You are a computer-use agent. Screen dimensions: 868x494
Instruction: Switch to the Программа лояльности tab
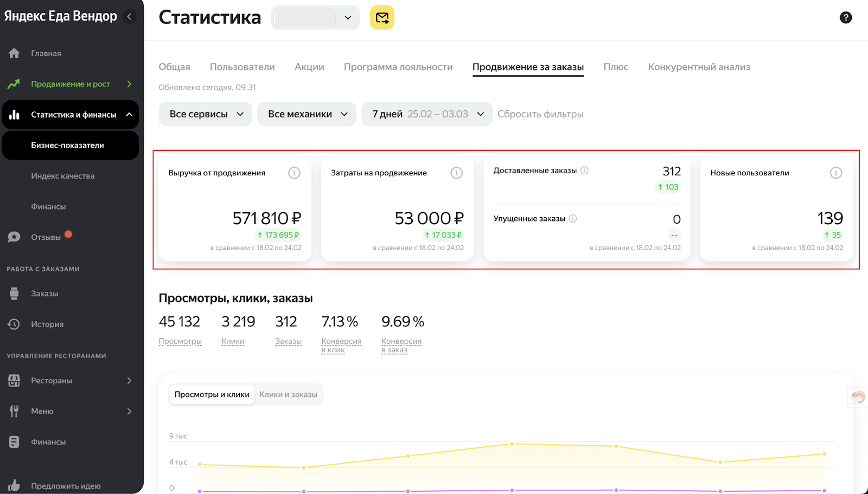(398, 67)
